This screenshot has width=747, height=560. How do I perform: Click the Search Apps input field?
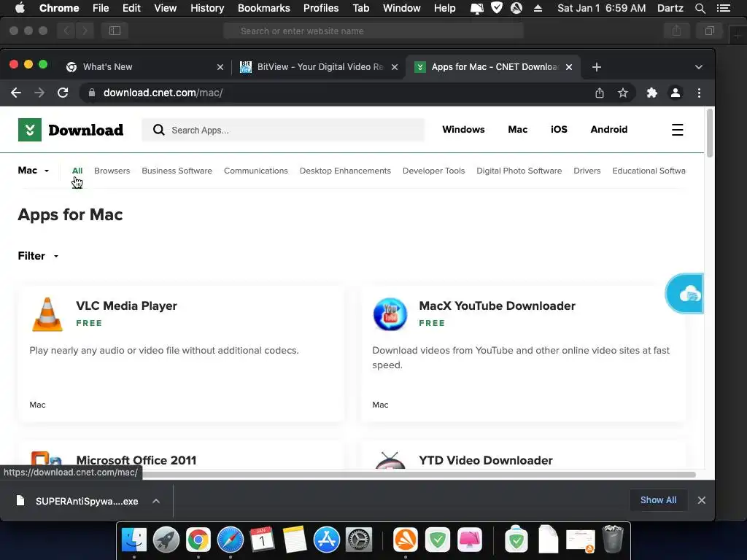[283, 130]
